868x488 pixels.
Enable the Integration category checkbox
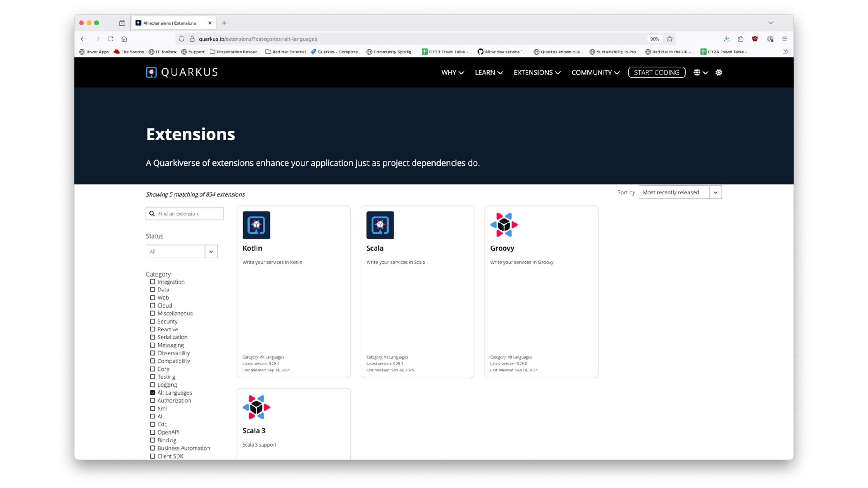pos(152,282)
